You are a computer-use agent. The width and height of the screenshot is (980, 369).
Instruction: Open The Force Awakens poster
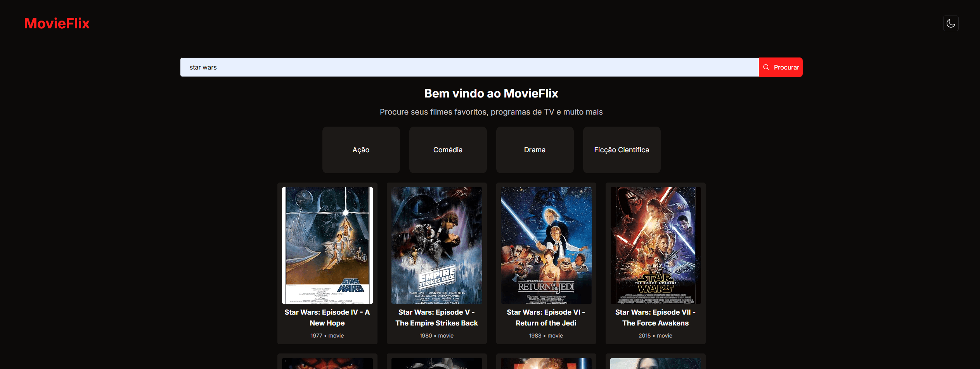tap(655, 245)
